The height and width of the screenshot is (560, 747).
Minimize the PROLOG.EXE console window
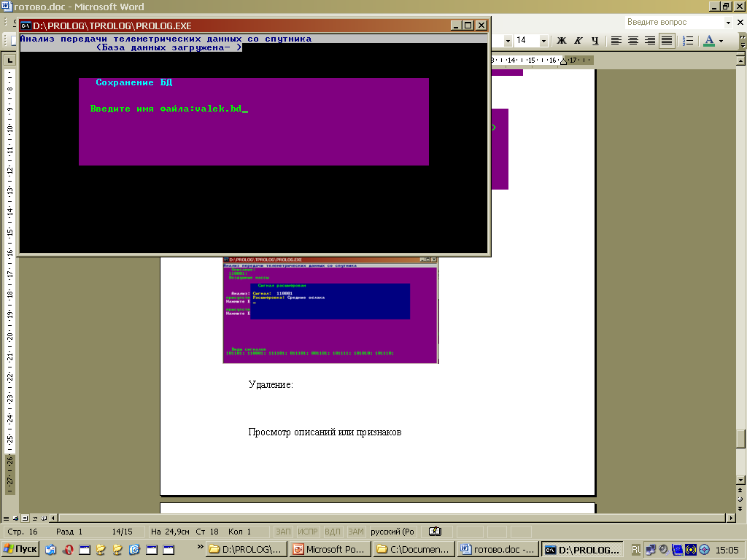[x=457, y=26]
